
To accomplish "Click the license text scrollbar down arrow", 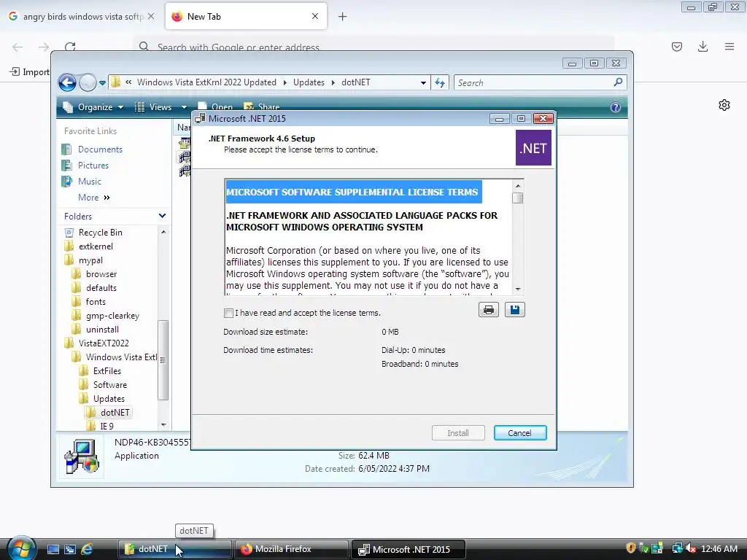I will [518, 289].
